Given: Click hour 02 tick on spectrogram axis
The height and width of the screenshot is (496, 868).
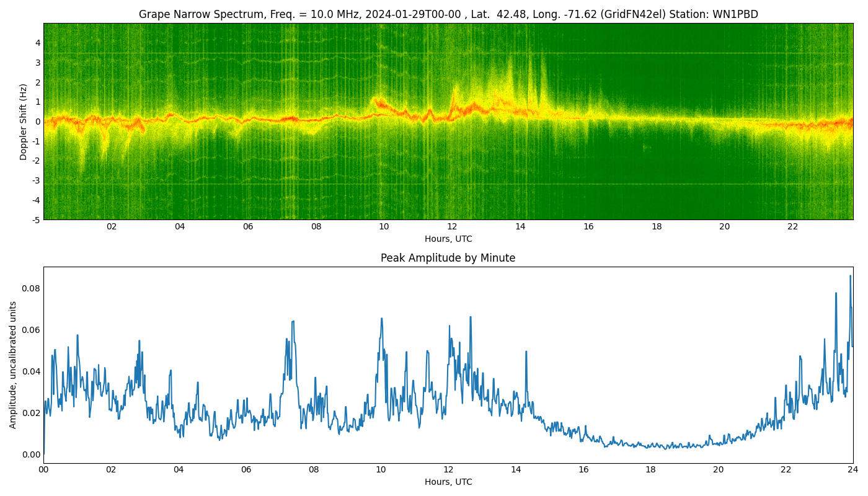Looking at the screenshot, I should [x=112, y=227].
